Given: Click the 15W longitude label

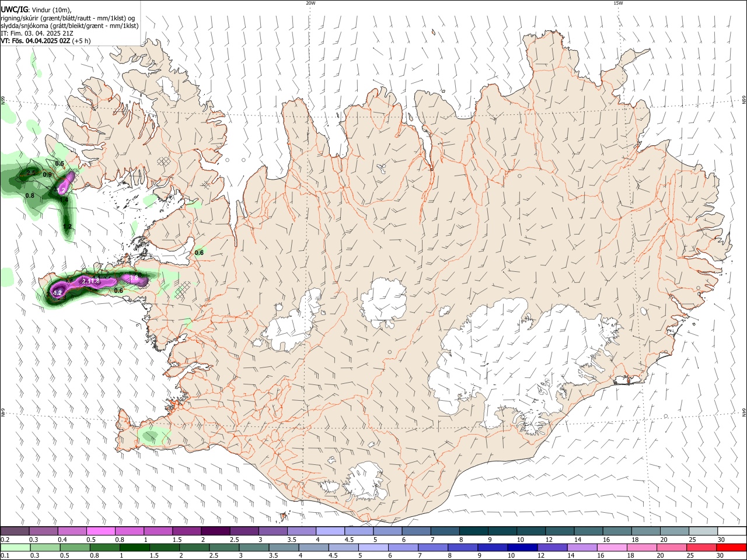Looking at the screenshot, I should 618,3.
